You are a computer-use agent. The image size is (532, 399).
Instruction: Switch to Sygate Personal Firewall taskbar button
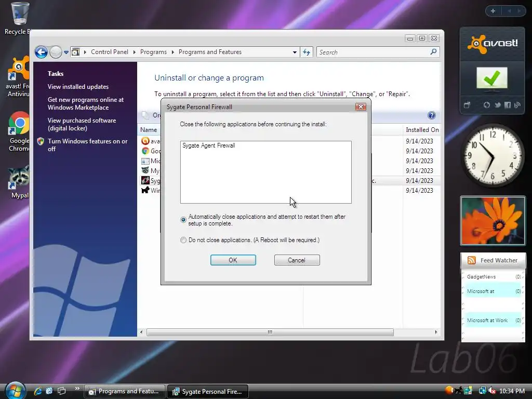point(208,391)
